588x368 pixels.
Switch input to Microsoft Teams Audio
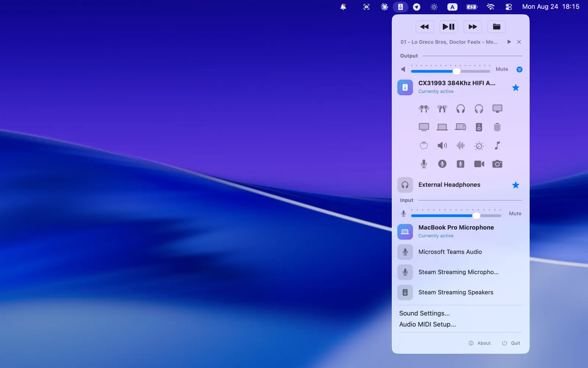coord(459,252)
